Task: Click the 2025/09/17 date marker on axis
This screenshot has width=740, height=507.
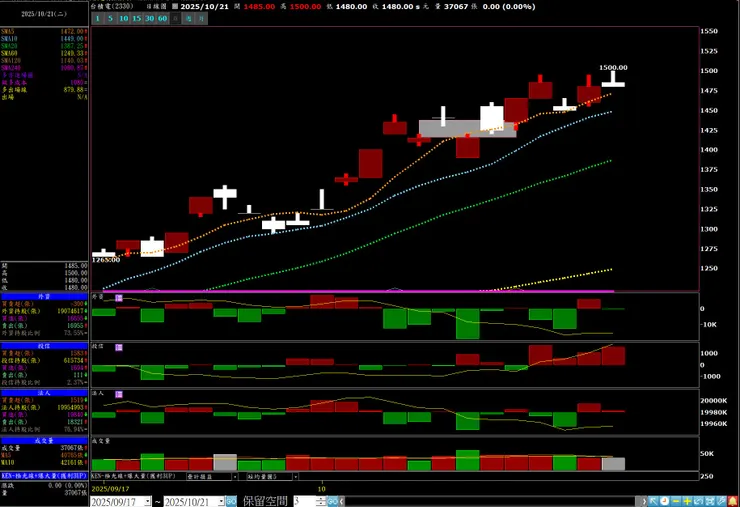Action: [110, 489]
